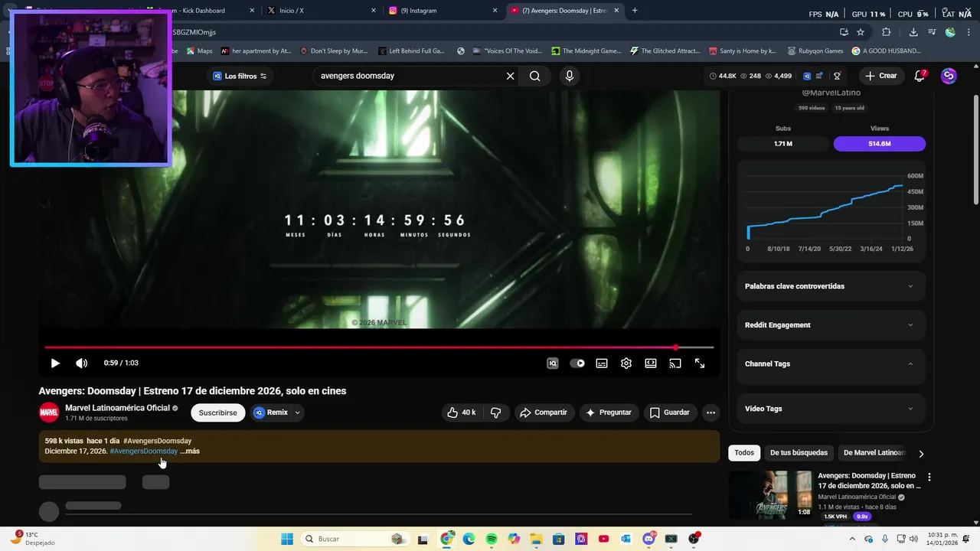Expand the Reddit Engagement section

[x=831, y=325]
